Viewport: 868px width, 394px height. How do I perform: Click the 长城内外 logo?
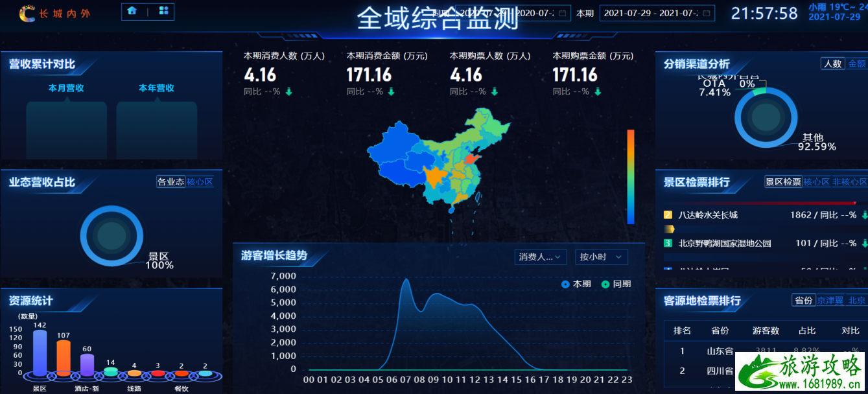[55, 13]
